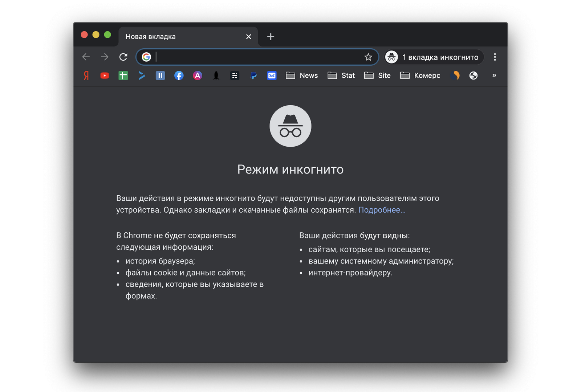Open the pink letter A bookmark
The width and height of the screenshot is (581, 392).
197,75
